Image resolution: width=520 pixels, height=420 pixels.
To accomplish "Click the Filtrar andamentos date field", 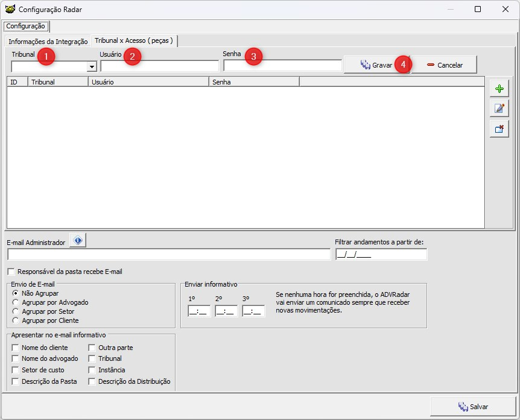I will pos(381,255).
